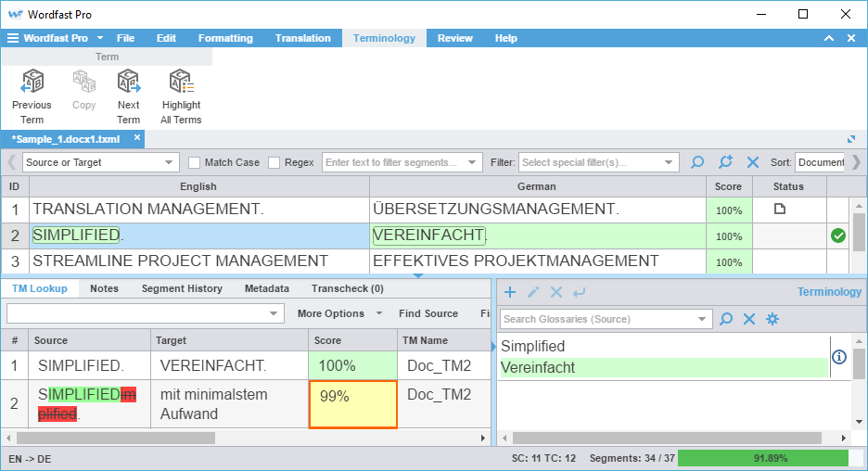Open the Wordfast Pro hamburger menu
The image size is (868, 471).
12,38
